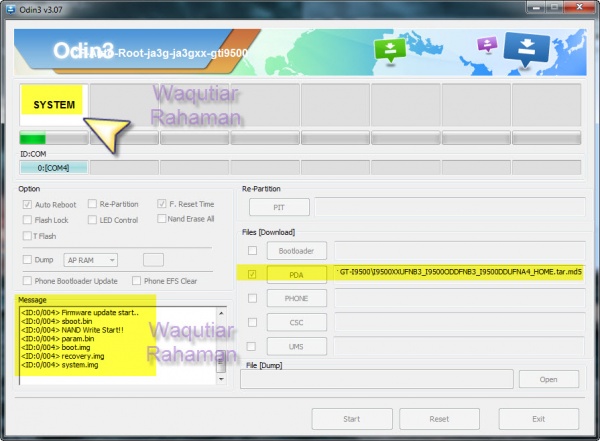600x441 pixels.
Task: Click the Open button for File Dump
Action: [x=548, y=379]
